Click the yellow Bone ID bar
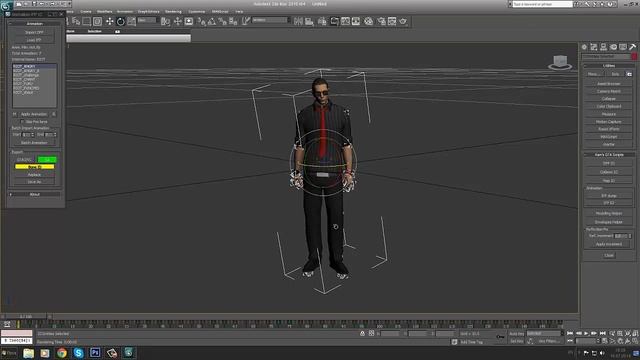Image resolution: width=640 pixels, height=360 pixels. click(x=34, y=167)
